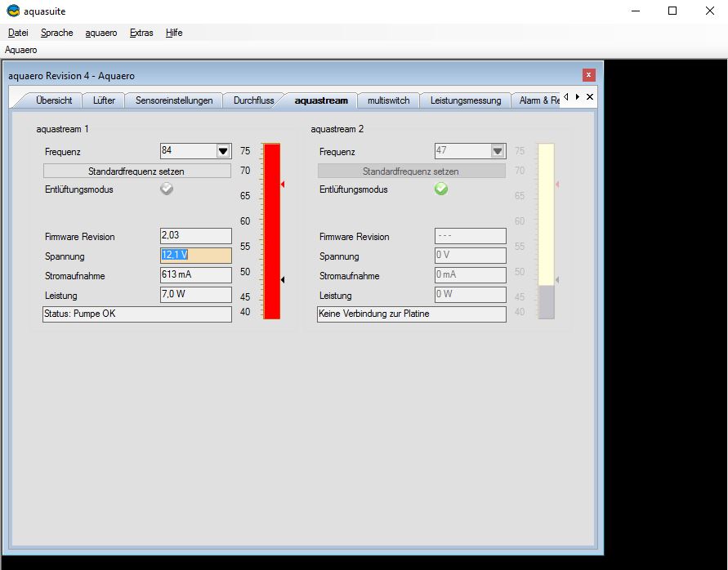
Task: Toggle Entlüftungsmodus for aquastream 1
Action: tap(167, 189)
